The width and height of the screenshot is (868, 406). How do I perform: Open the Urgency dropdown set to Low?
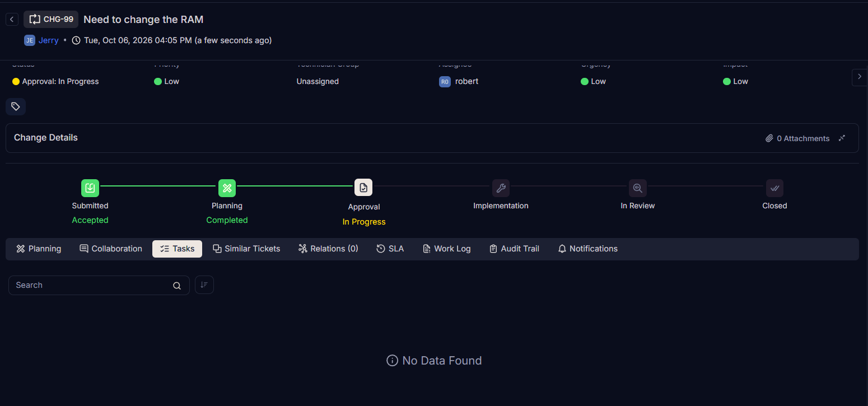594,81
